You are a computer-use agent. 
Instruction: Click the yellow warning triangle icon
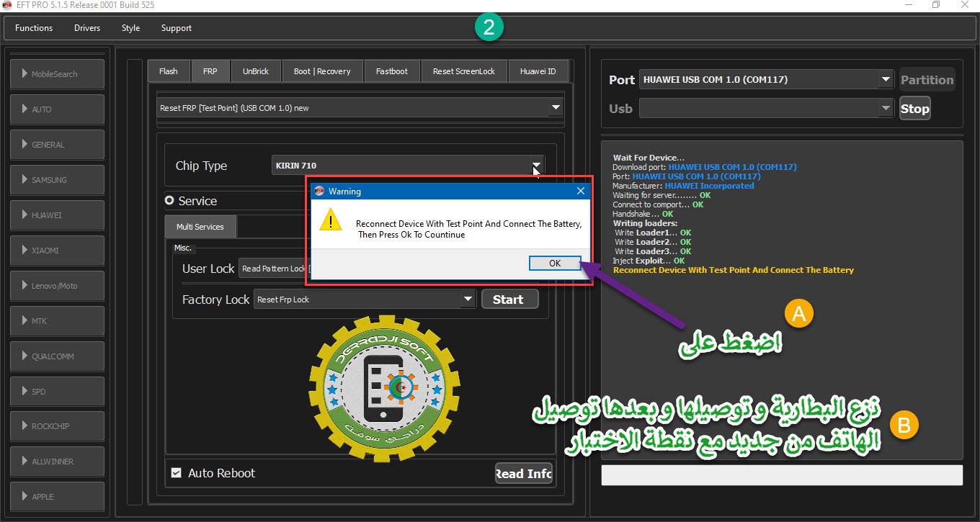pos(331,220)
